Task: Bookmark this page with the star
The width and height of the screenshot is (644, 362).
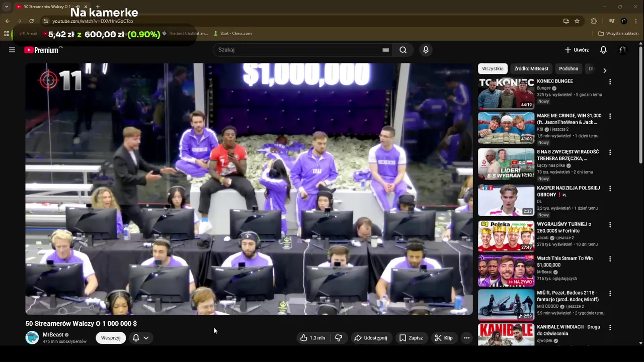Action: pyautogui.click(x=577, y=21)
